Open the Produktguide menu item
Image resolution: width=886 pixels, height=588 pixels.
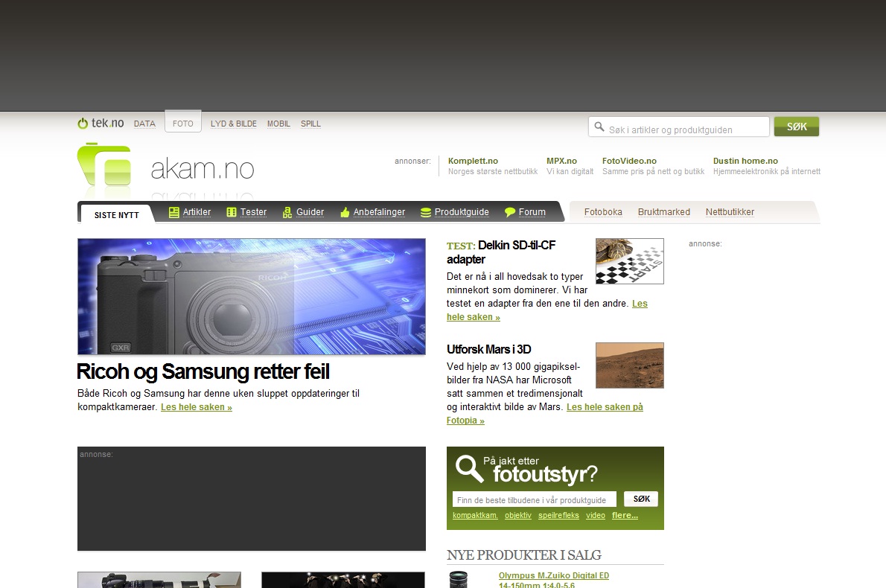coord(462,212)
